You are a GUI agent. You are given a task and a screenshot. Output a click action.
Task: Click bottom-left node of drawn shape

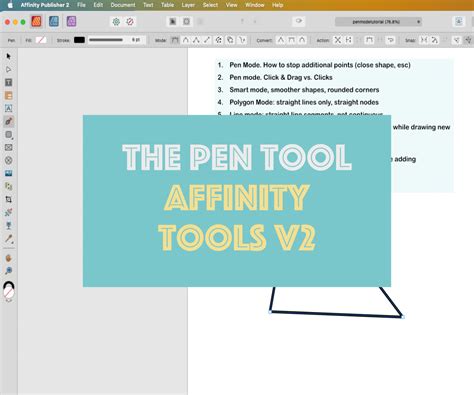tap(270, 312)
